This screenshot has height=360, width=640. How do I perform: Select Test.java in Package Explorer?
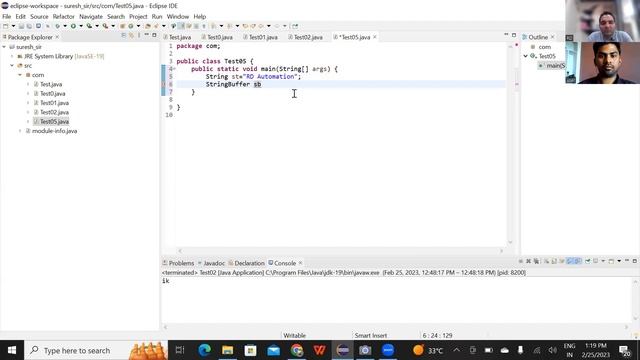[x=51, y=84]
